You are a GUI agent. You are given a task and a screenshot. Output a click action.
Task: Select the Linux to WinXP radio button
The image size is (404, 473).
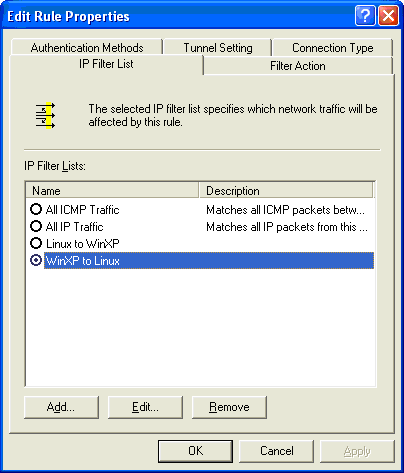36,243
